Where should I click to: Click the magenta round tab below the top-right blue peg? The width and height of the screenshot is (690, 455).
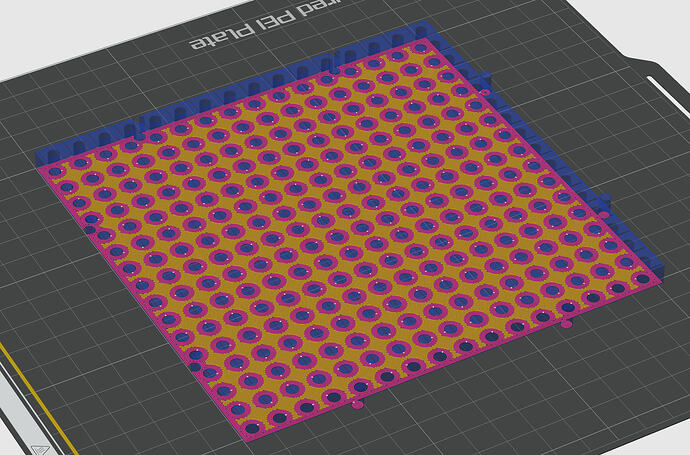point(484,92)
